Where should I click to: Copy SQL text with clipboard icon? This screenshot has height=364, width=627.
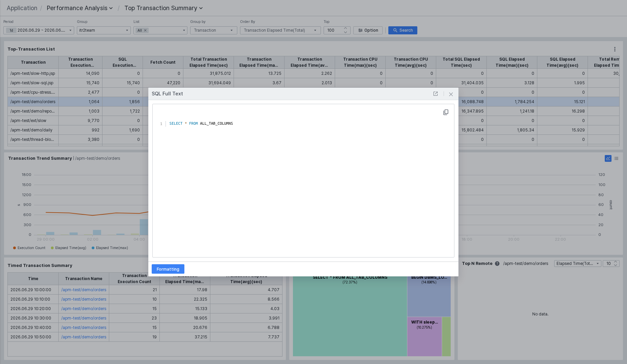[446, 112]
